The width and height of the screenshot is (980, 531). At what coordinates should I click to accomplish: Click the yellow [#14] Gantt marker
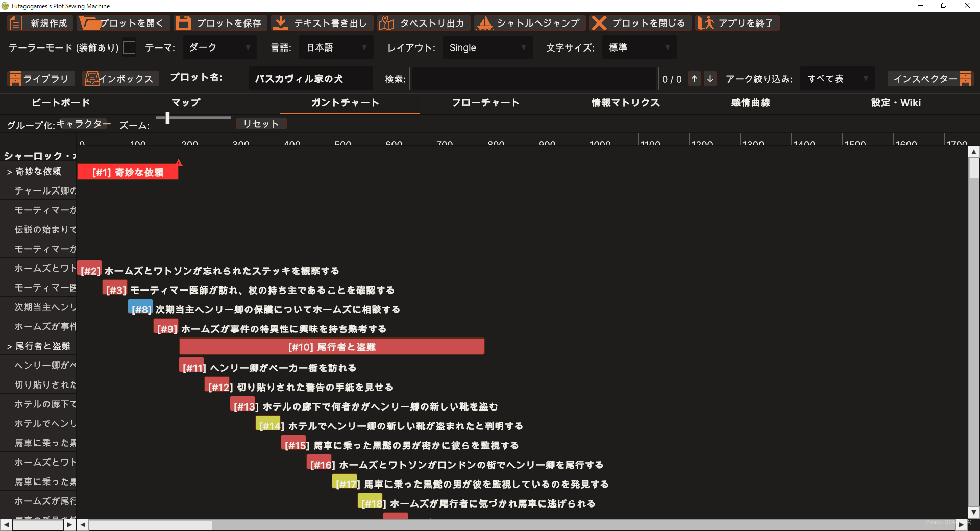click(268, 424)
